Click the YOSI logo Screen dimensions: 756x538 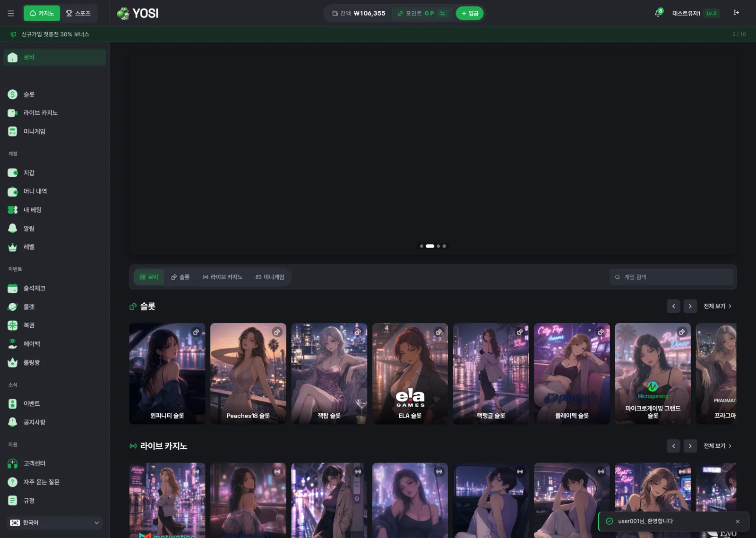(x=137, y=13)
